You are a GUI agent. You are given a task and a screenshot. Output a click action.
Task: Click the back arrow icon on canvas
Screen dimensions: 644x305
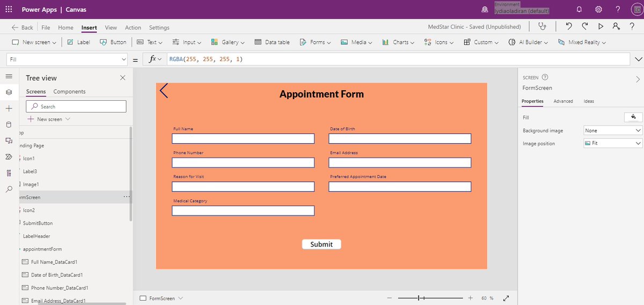(x=164, y=91)
